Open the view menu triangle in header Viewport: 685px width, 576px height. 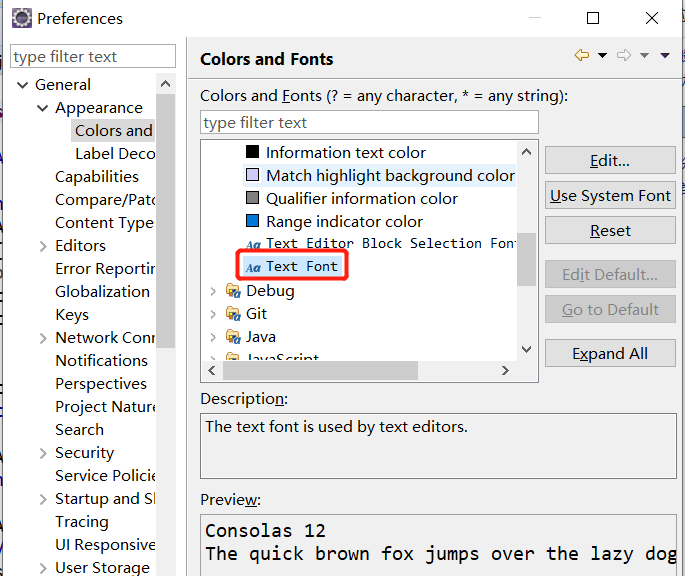pyautogui.click(x=665, y=56)
